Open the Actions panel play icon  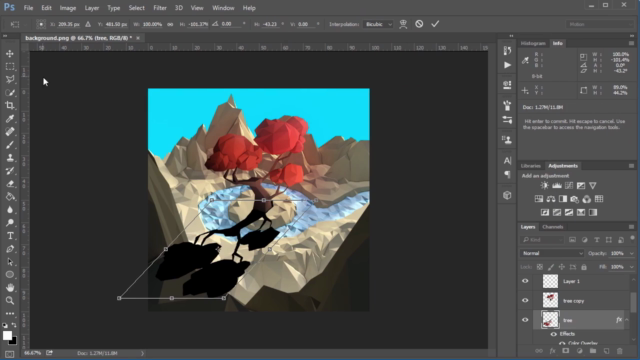[x=507, y=65]
